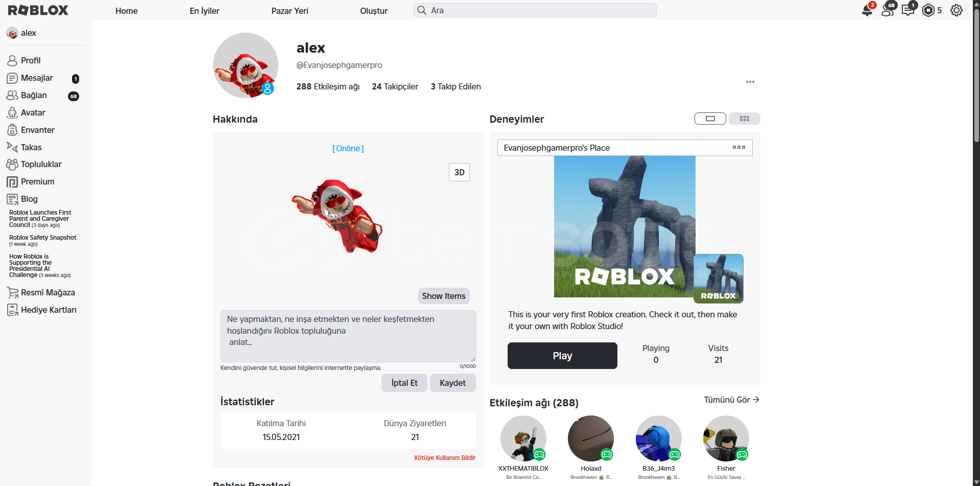The height and width of the screenshot is (486, 980).
Task: Click the large alex profile picture
Action: [246, 65]
